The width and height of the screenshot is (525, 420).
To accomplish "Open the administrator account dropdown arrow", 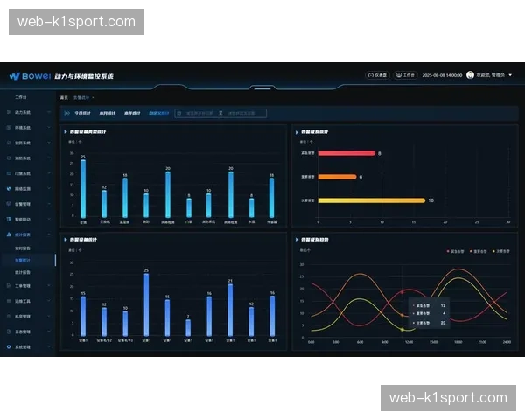I will 509,76.
